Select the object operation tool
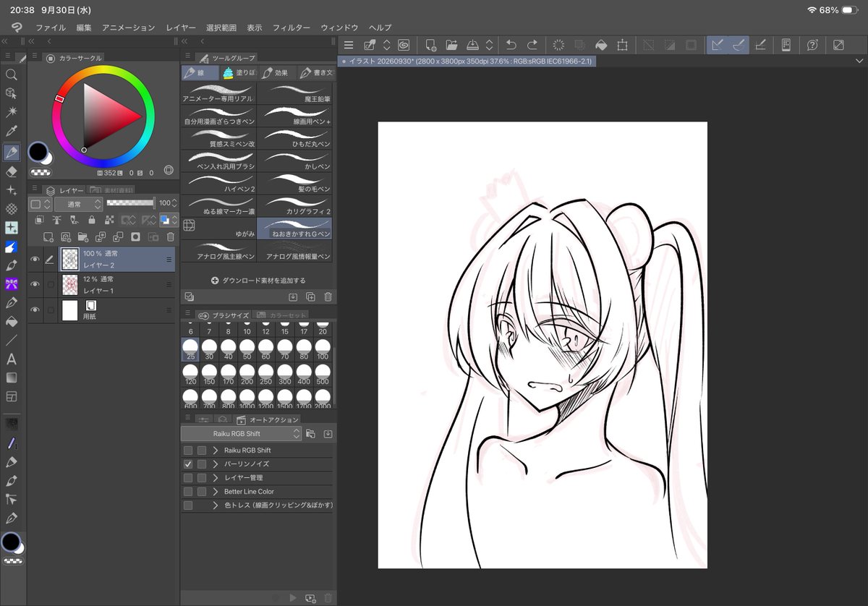 (x=11, y=93)
